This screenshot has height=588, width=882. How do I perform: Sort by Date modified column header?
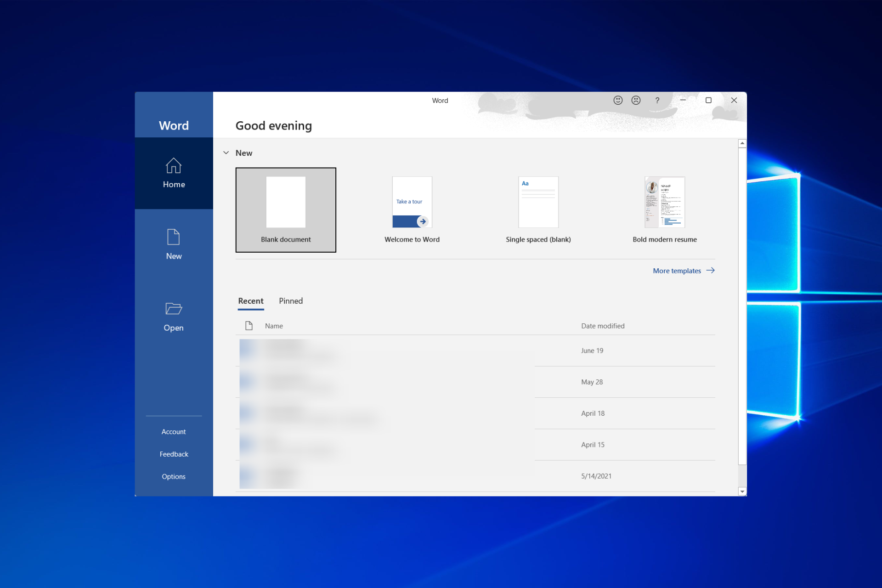click(602, 326)
